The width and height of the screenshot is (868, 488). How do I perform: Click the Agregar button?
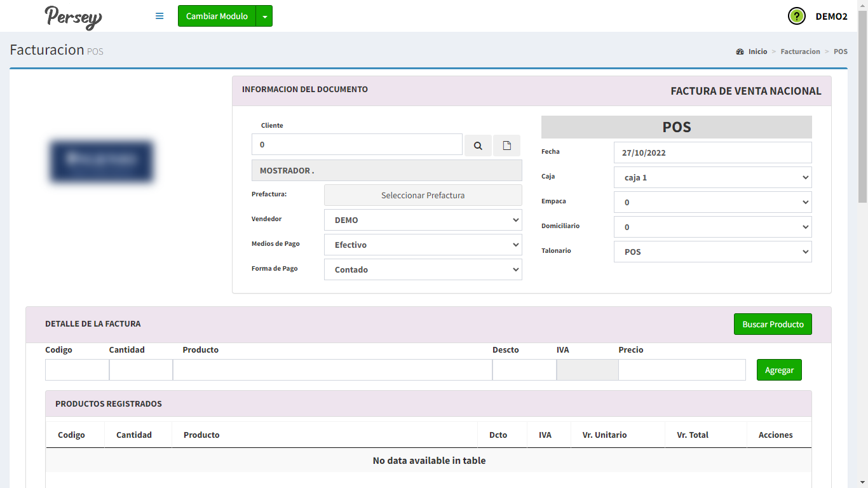[779, 370]
